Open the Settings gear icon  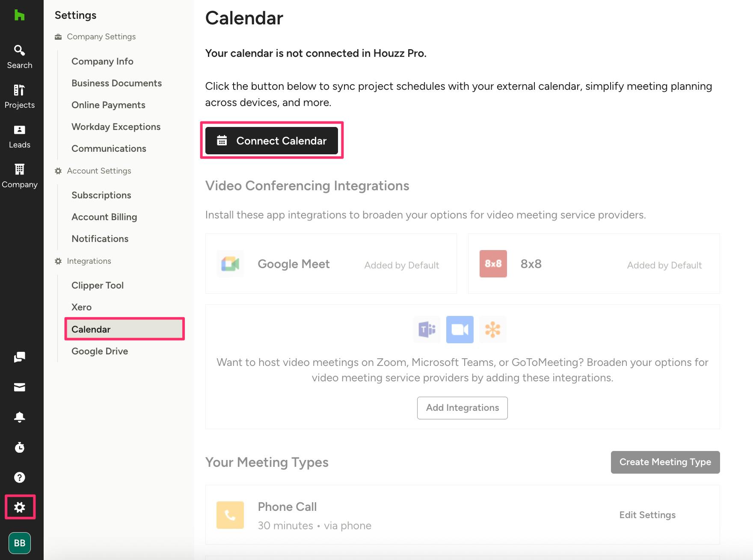[20, 507]
